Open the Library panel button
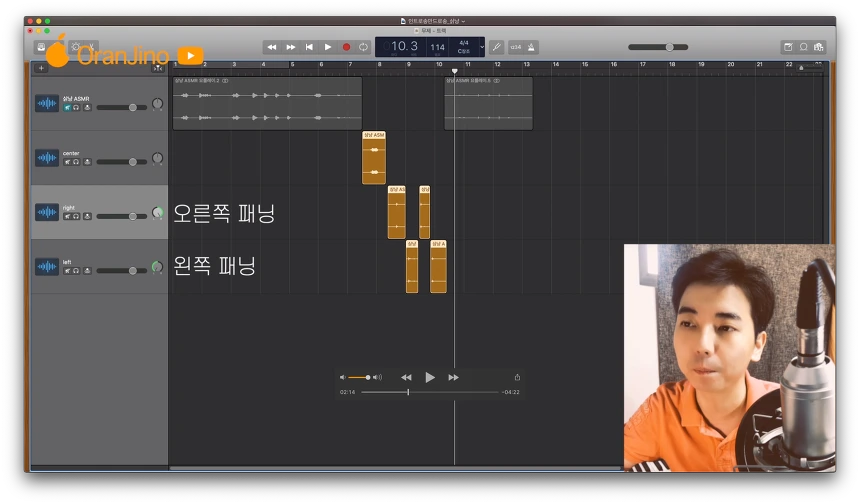The image size is (860, 504). pyautogui.click(x=41, y=47)
